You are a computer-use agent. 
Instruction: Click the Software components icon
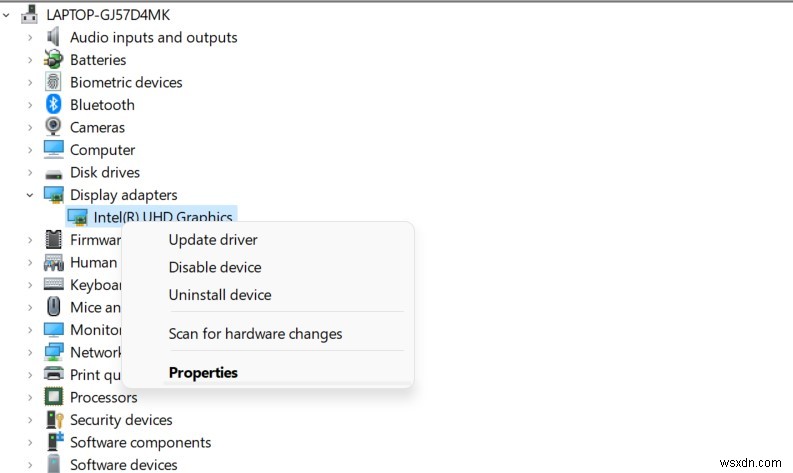(54, 443)
